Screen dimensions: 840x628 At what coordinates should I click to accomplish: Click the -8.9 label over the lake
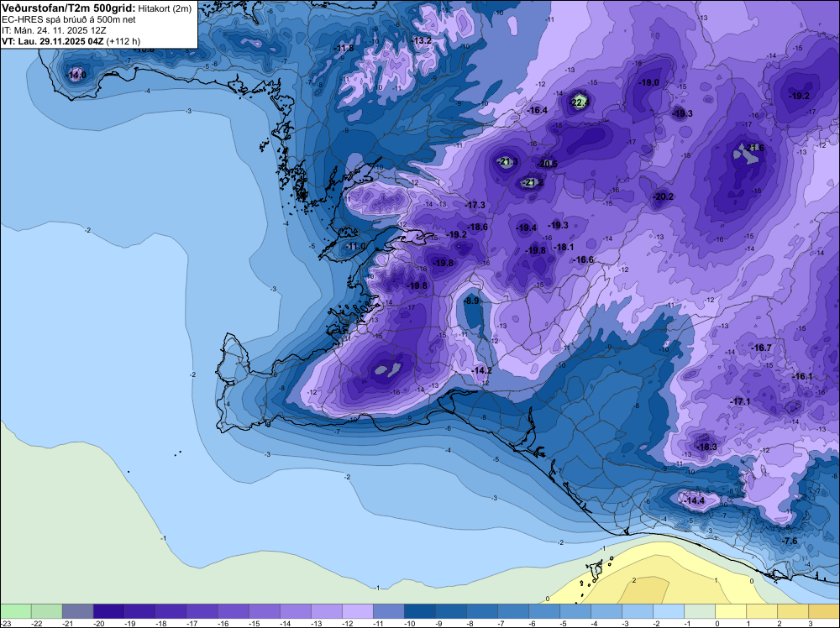[471, 301]
